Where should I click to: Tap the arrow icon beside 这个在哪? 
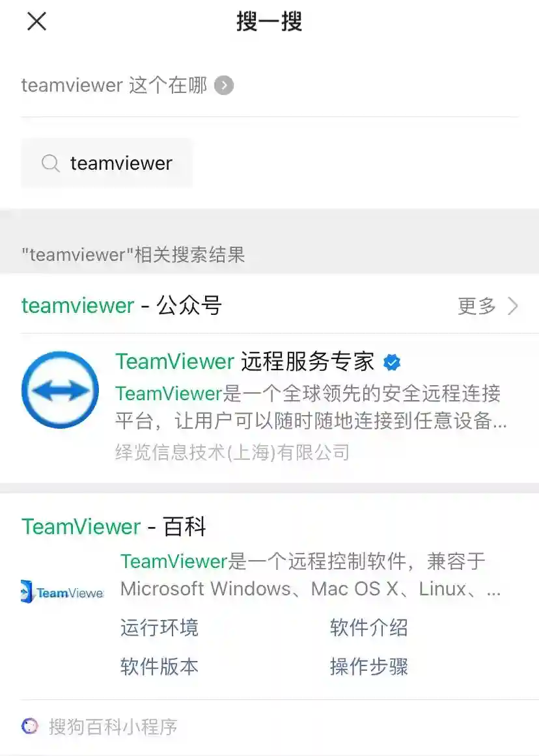(224, 85)
